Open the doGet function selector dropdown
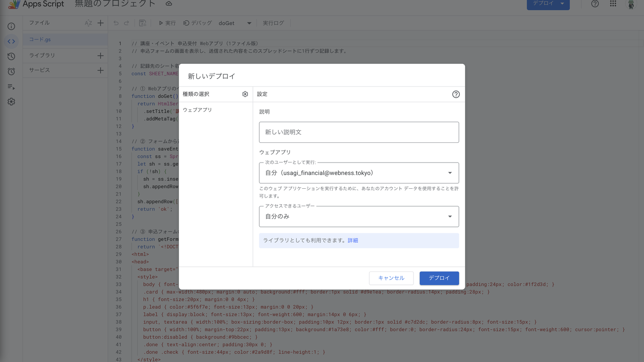This screenshot has width=644, height=362. 235,23
